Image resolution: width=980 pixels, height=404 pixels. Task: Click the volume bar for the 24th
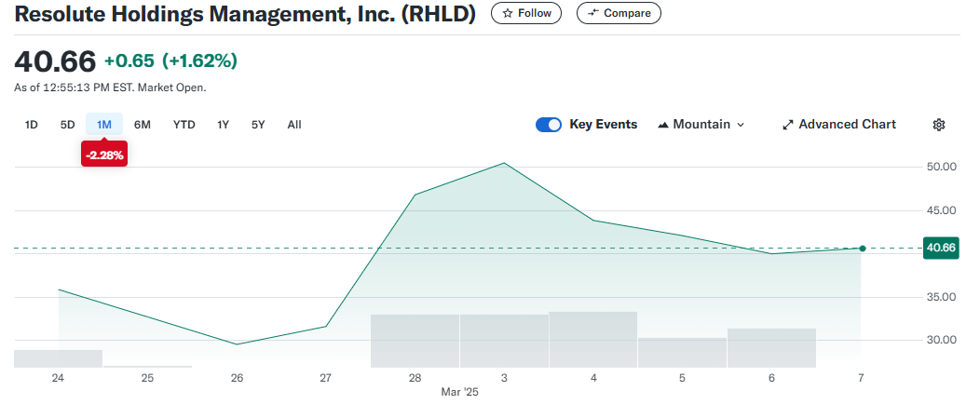(x=58, y=359)
